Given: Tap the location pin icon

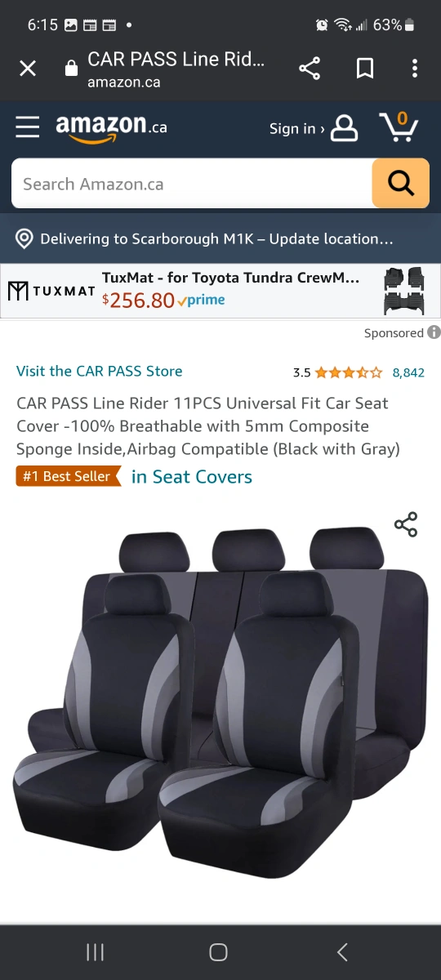Looking at the screenshot, I should pos(24,238).
